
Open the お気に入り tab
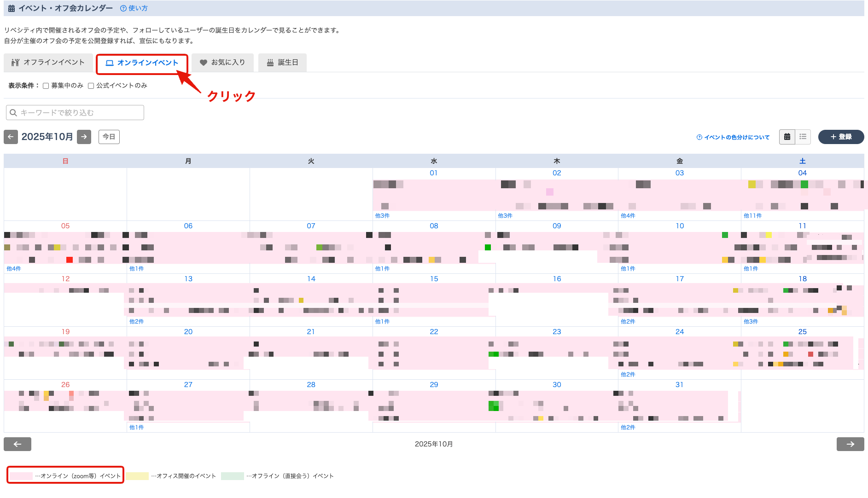(x=222, y=63)
